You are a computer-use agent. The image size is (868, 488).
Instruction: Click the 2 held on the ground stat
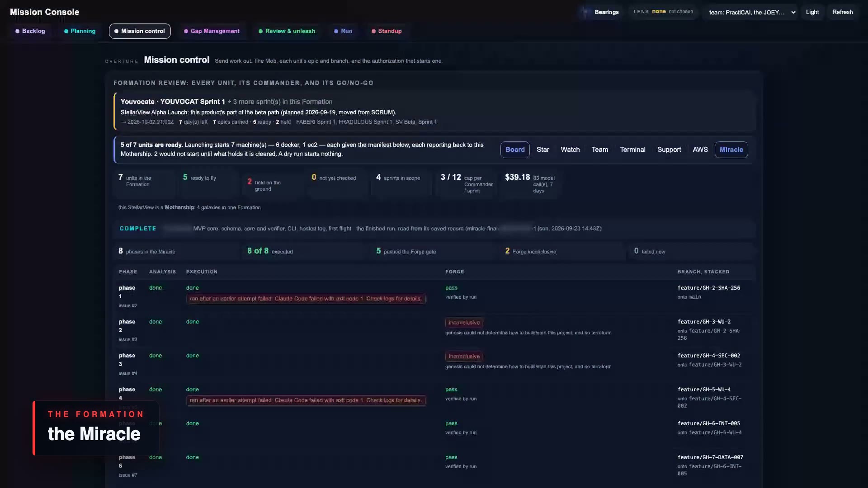tap(273, 185)
